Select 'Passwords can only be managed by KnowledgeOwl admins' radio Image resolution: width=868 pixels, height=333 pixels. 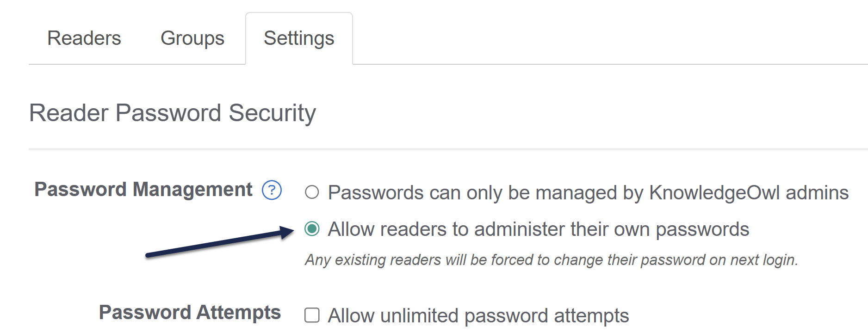pos(312,192)
